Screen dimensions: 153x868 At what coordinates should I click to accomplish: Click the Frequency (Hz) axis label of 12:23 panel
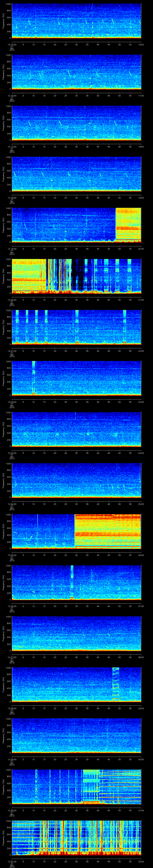click(3, 429)
